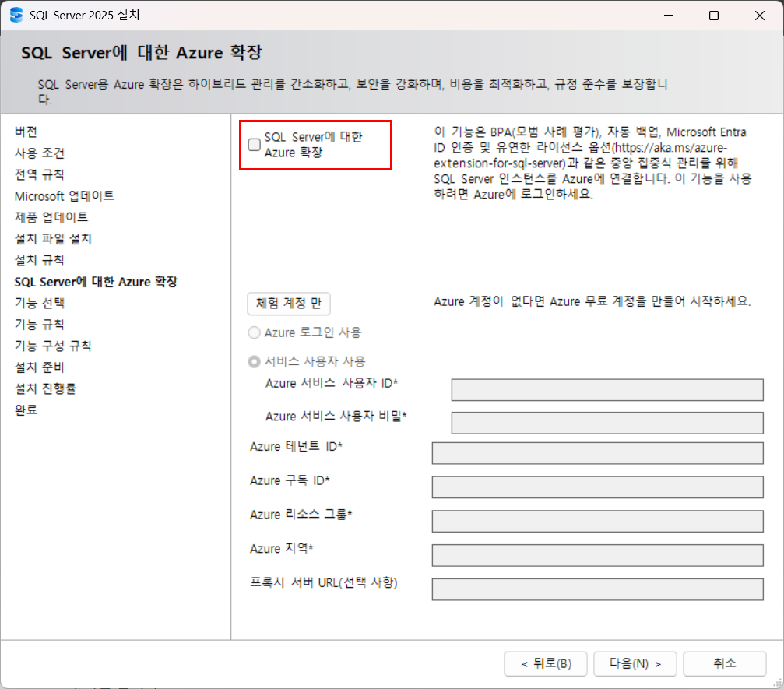784x689 pixels.
Task: Click the 취소 cancel button
Action: pyautogui.click(x=725, y=663)
